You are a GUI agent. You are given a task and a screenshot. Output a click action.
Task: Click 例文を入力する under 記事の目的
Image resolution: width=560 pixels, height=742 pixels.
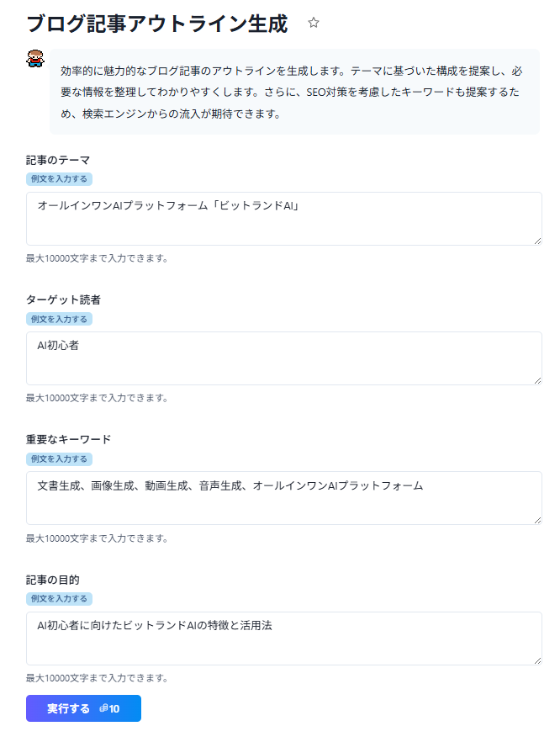pyautogui.click(x=57, y=598)
